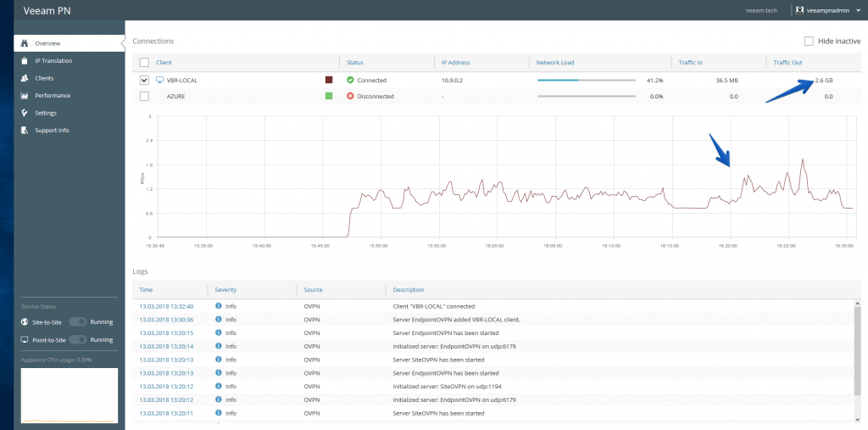The height and width of the screenshot is (430, 868).
Task: Select log time 13.03.2018 13:20:15
Action: click(x=166, y=333)
